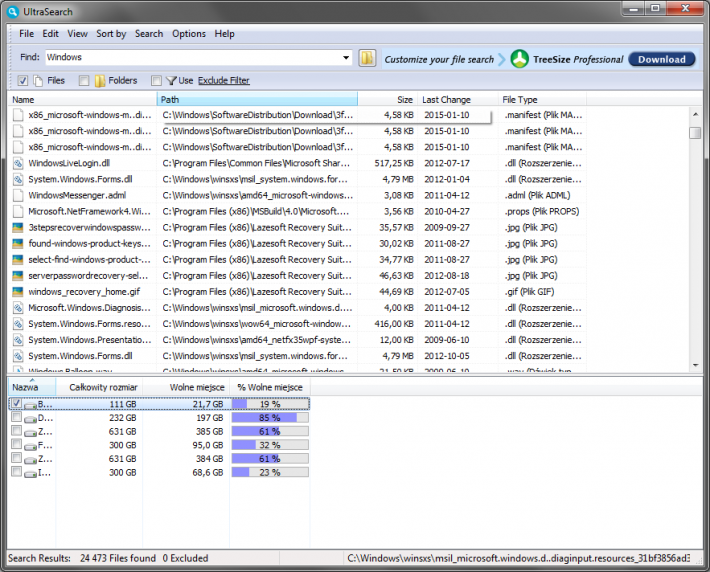Check the drive with 385 GB free

[16, 430]
